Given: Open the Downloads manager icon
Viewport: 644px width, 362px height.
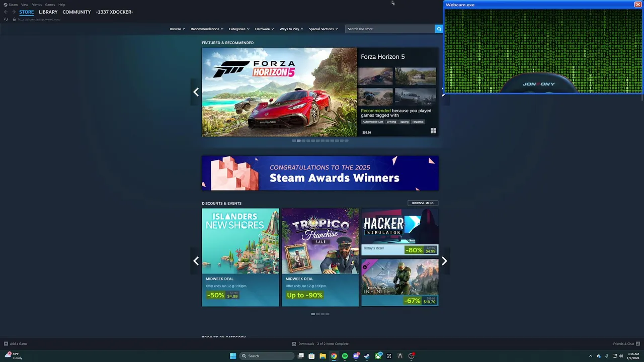Looking at the screenshot, I should coord(294,344).
